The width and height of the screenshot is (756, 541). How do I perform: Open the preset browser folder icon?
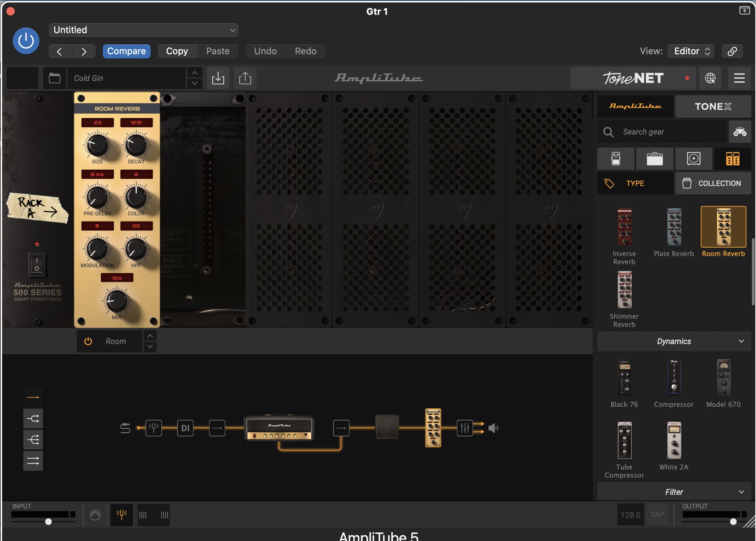coord(55,78)
